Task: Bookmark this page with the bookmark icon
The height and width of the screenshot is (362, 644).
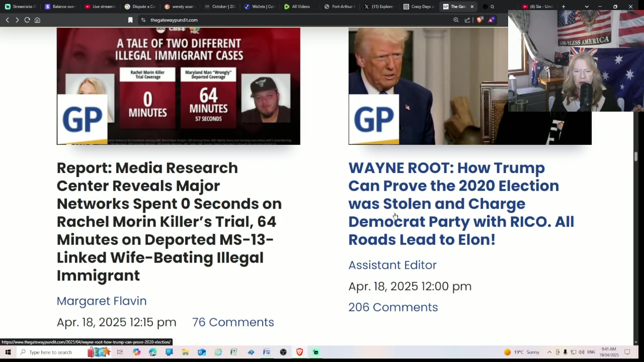Action: tap(130, 20)
